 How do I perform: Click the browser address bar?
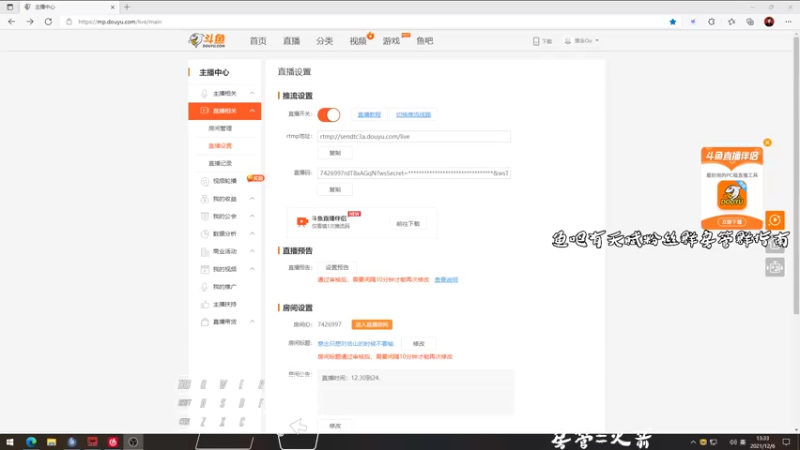pyautogui.click(x=365, y=21)
